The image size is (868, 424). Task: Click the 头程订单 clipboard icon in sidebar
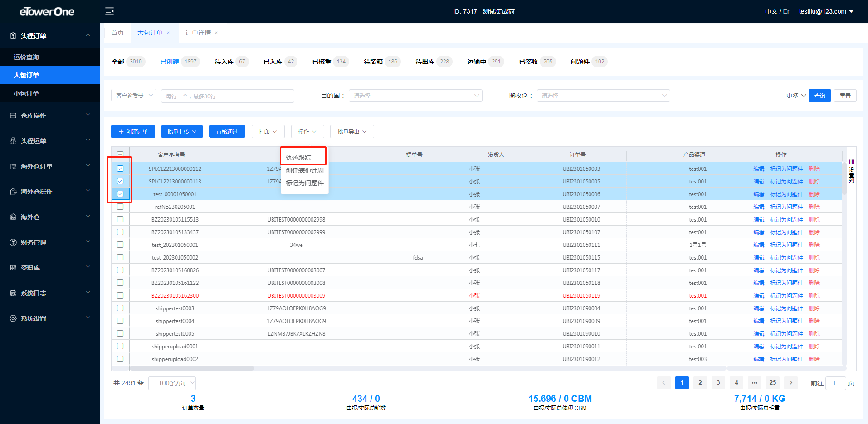click(13, 36)
